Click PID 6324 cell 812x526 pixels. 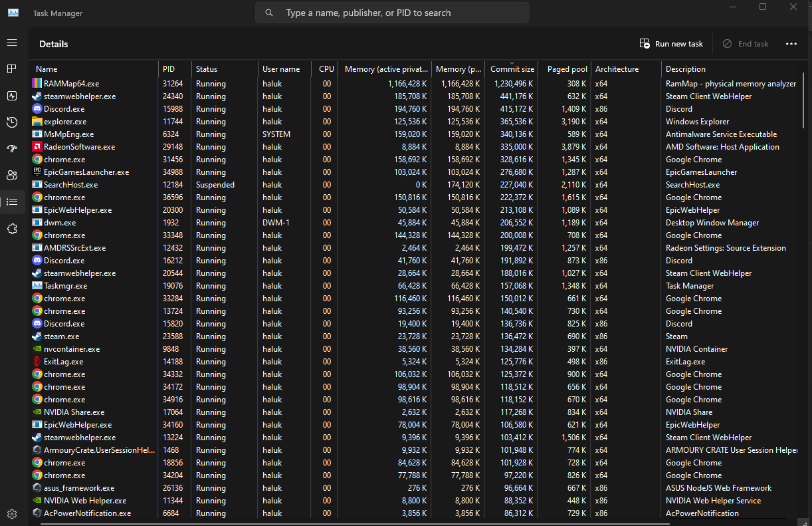pyautogui.click(x=171, y=134)
